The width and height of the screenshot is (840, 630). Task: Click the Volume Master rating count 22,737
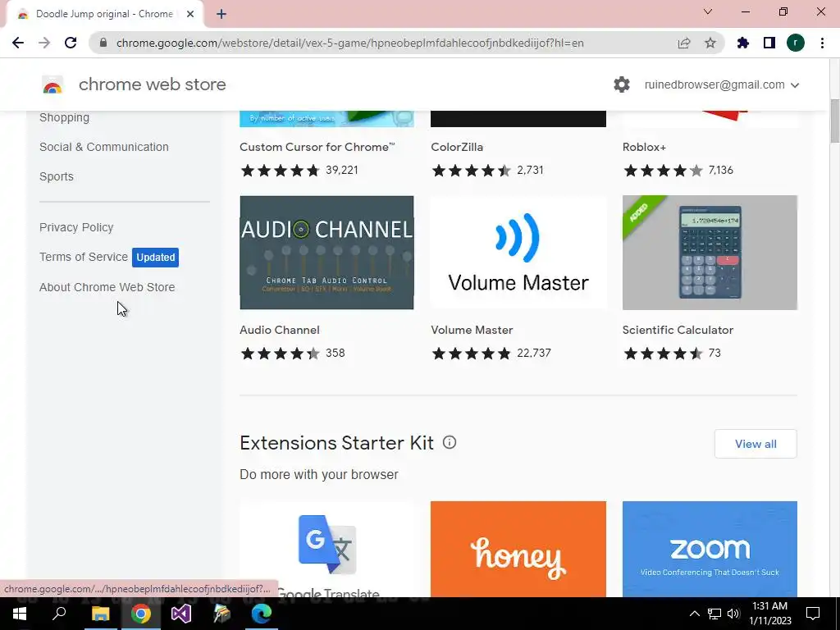[x=534, y=353]
